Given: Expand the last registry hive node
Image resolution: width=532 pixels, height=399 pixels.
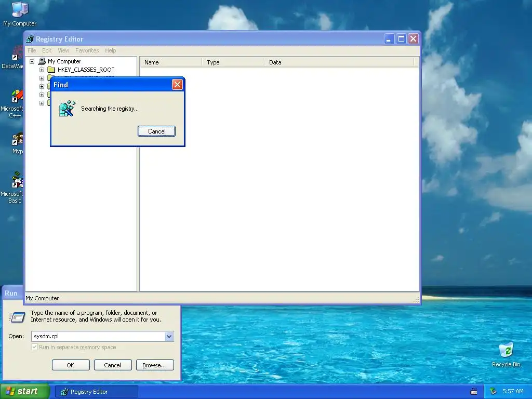Looking at the screenshot, I should coord(42,103).
